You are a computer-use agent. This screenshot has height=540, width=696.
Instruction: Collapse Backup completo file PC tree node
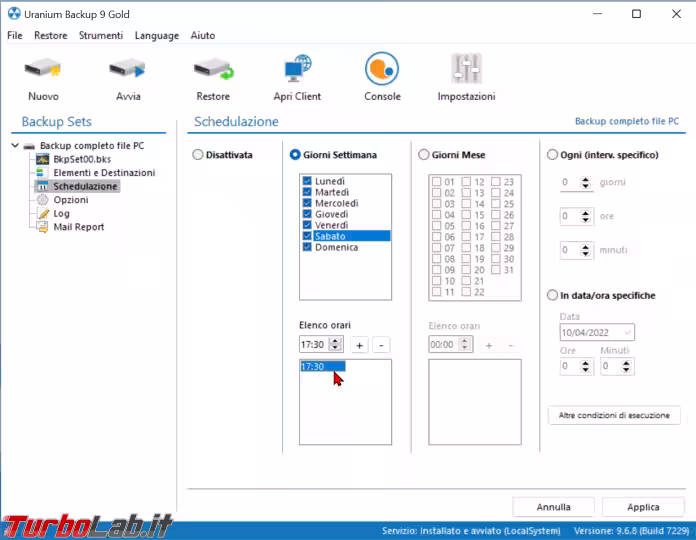15,145
